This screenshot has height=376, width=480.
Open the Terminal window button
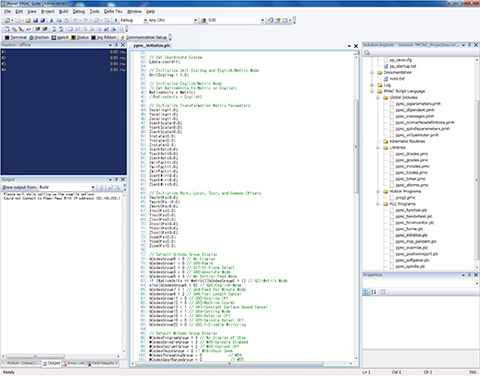[16, 37]
